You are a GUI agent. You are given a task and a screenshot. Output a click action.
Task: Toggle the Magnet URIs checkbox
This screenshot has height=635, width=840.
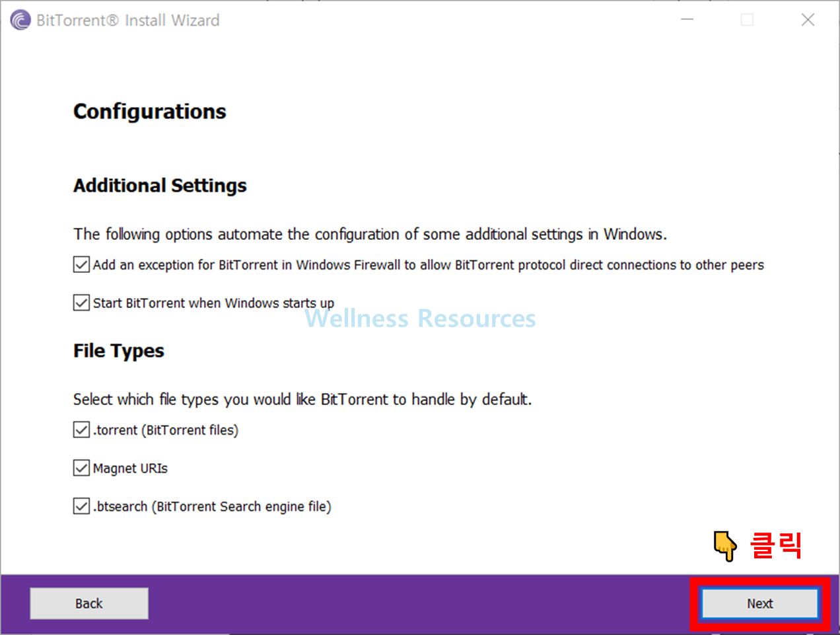click(x=81, y=468)
